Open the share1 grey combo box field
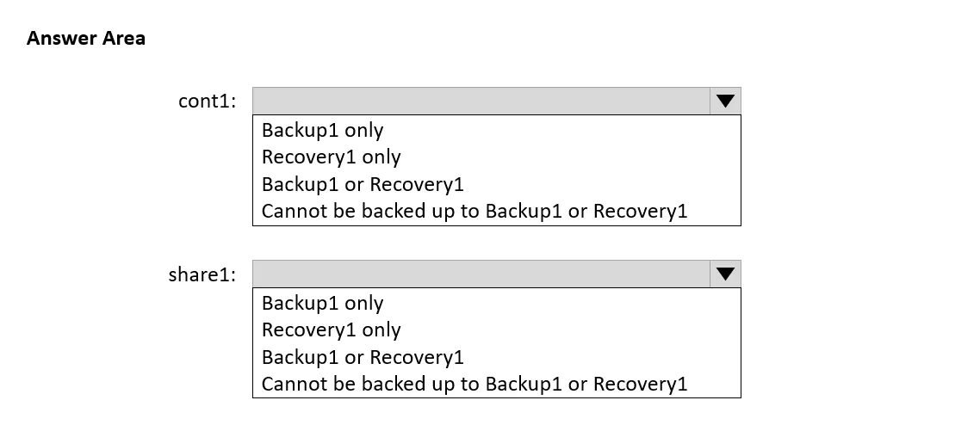The width and height of the screenshot is (980, 425). pos(481,274)
